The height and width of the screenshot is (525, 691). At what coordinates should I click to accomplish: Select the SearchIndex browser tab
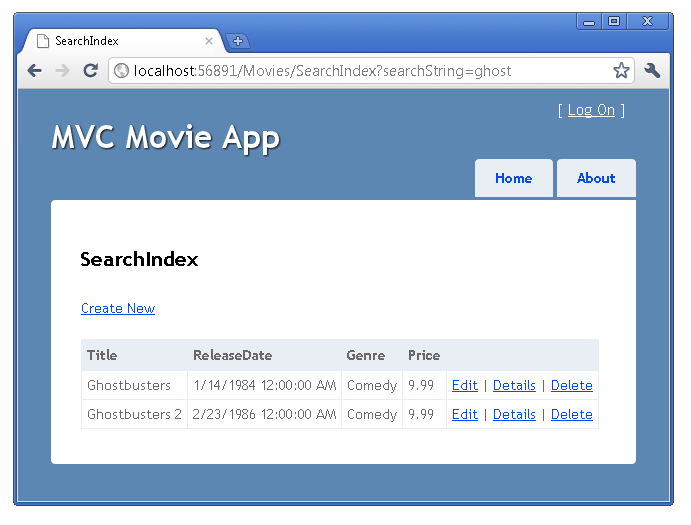coord(123,41)
